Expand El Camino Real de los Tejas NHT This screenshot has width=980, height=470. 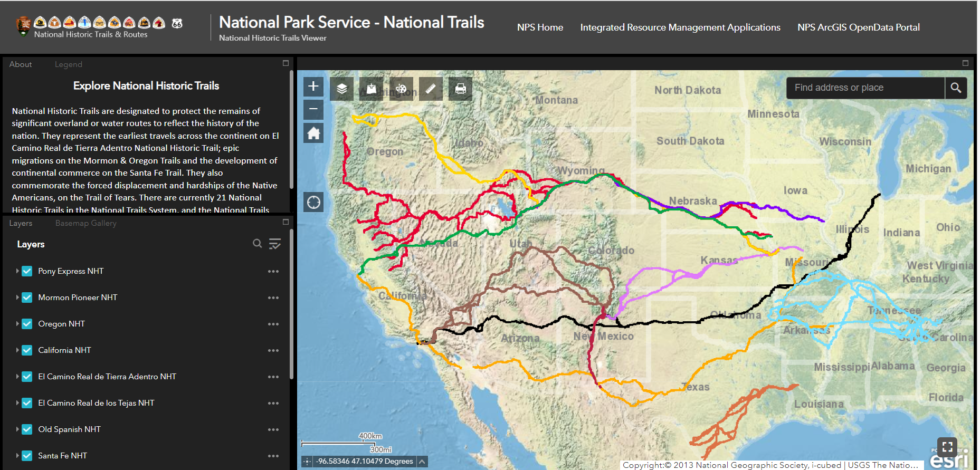[x=17, y=403]
